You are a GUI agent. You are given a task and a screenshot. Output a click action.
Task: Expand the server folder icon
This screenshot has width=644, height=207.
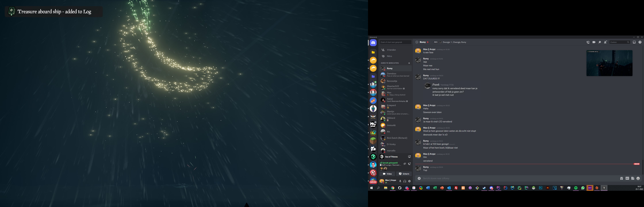tap(373, 52)
